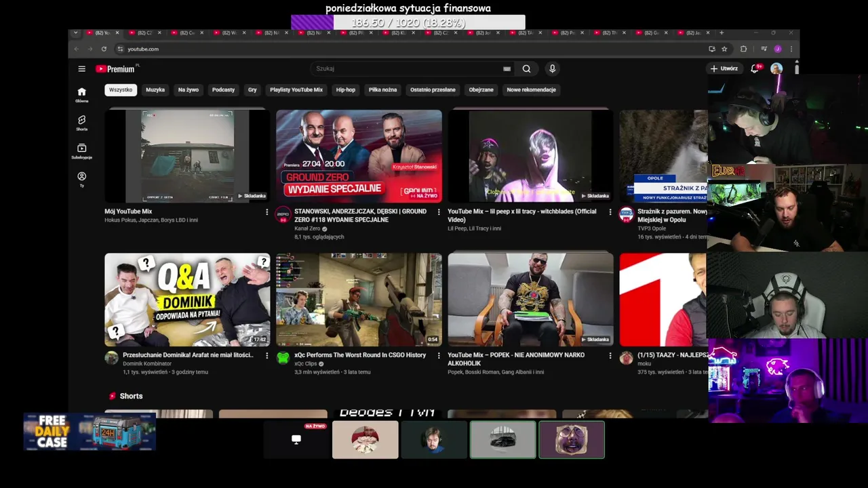
Task: Open options menu for POPEK mix
Action: (610, 355)
